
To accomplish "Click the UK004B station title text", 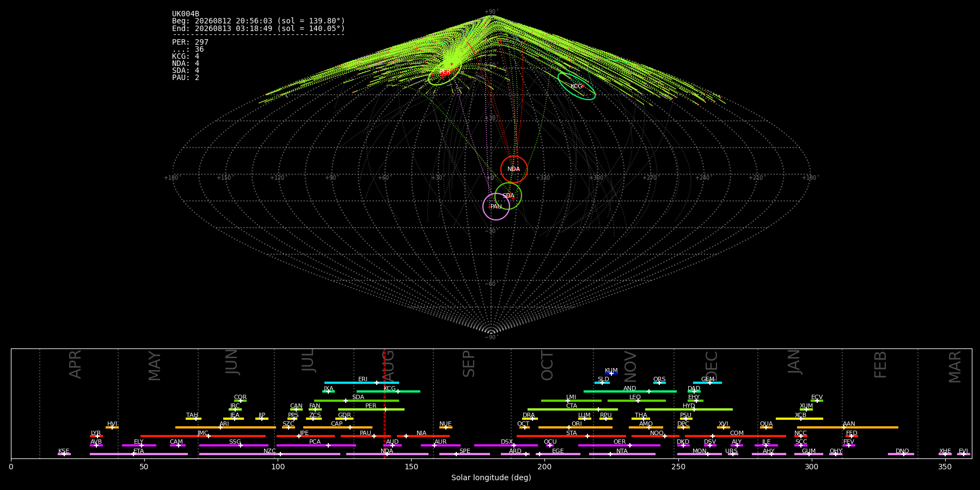I will 186,14.
